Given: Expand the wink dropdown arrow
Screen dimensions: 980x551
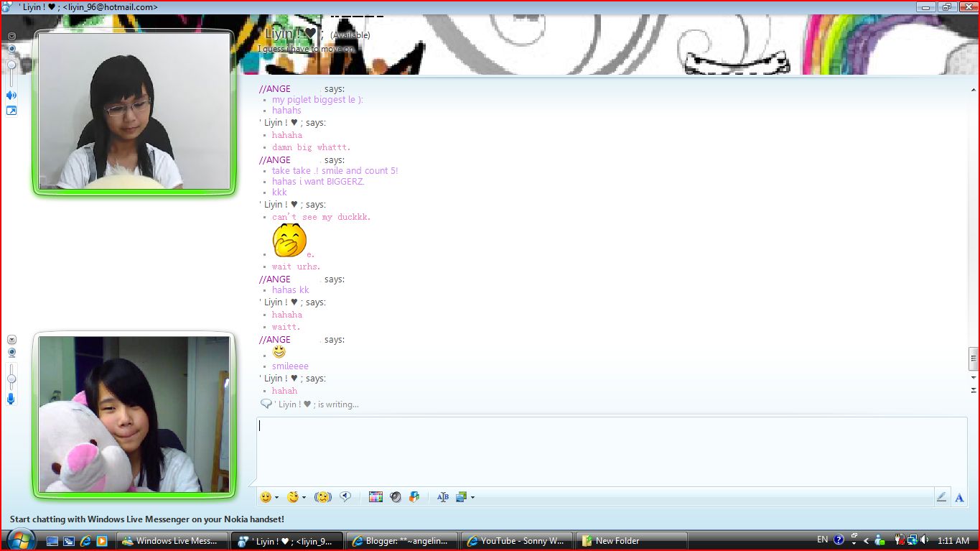Looking at the screenshot, I should (304, 497).
